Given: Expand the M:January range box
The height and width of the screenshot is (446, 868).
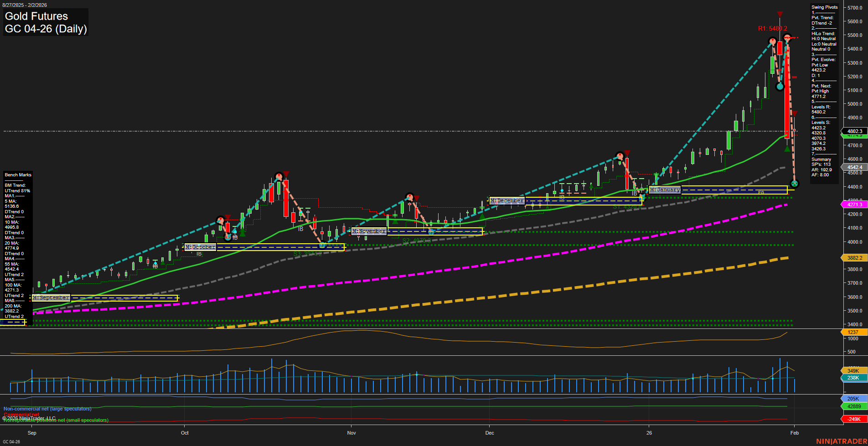Looking at the screenshot, I should [x=665, y=190].
